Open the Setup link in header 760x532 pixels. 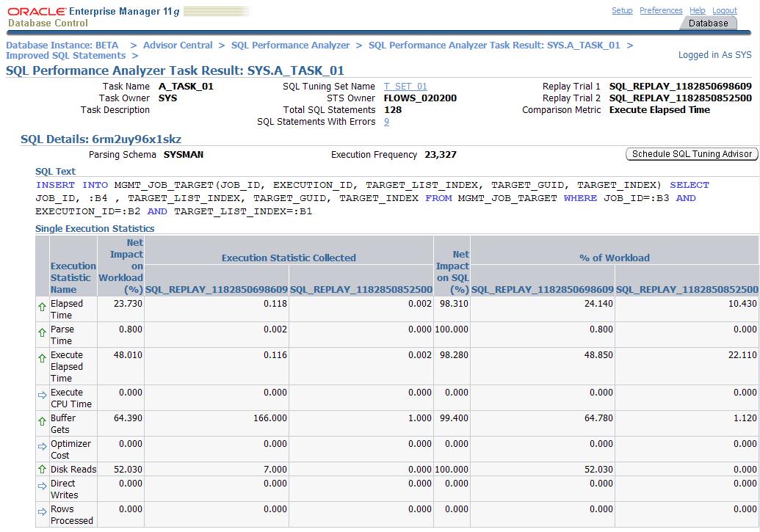click(622, 11)
